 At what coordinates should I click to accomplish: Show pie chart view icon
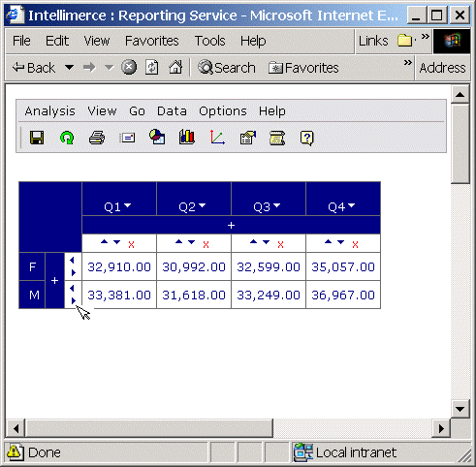[x=157, y=137]
